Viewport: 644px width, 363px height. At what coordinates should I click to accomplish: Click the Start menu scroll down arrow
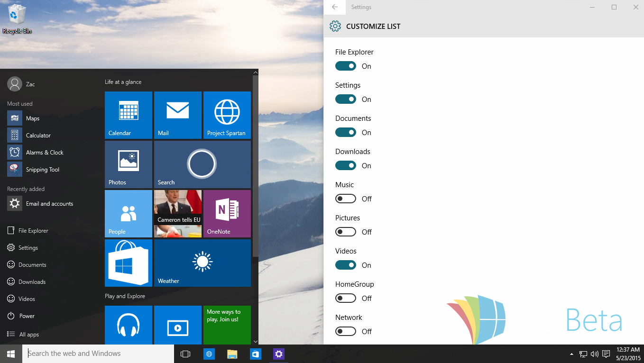click(x=256, y=341)
